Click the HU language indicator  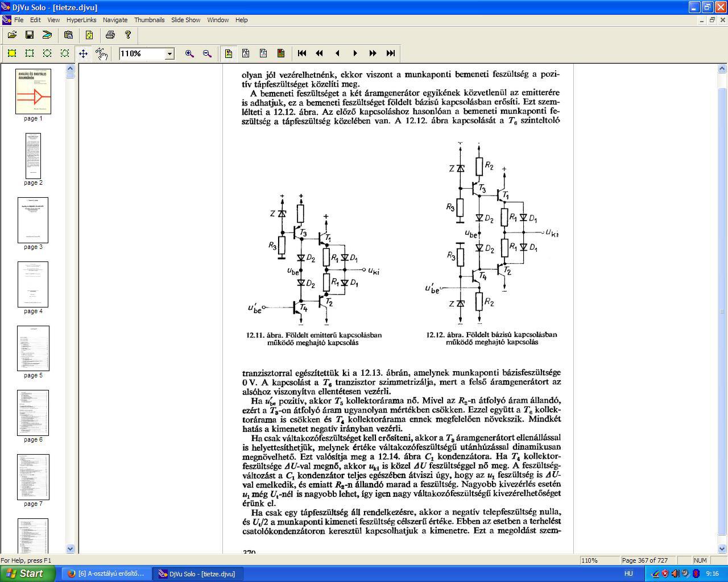[x=628, y=573]
